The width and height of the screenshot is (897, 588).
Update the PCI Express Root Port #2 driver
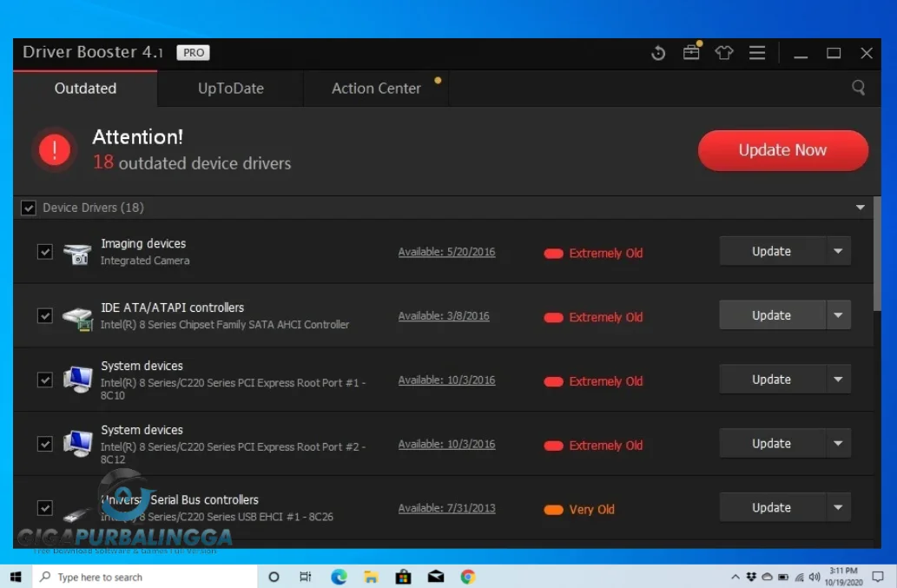click(x=772, y=443)
